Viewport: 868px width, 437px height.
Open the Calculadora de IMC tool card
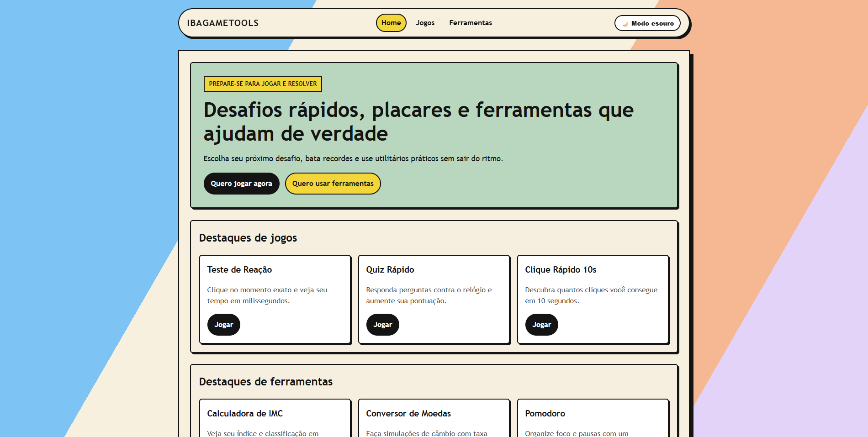245,413
